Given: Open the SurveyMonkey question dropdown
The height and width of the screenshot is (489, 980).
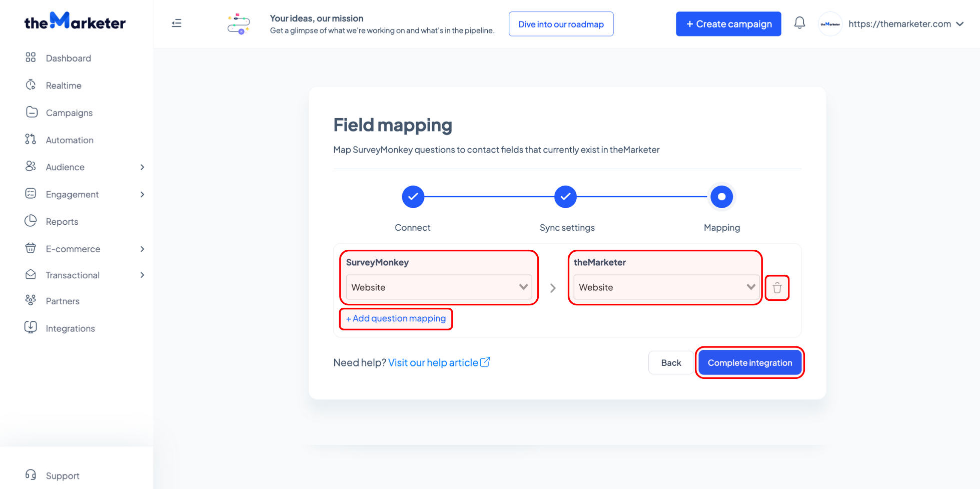Looking at the screenshot, I should click(x=438, y=287).
